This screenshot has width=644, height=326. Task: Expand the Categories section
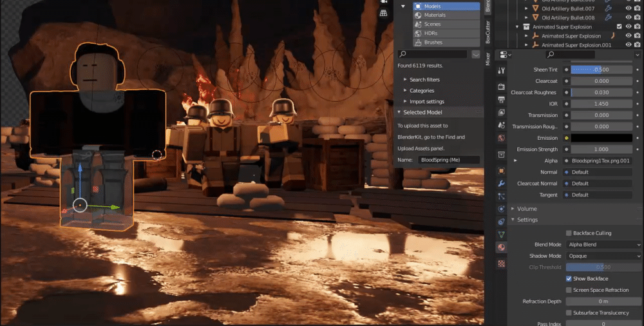pyautogui.click(x=405, y=90)
